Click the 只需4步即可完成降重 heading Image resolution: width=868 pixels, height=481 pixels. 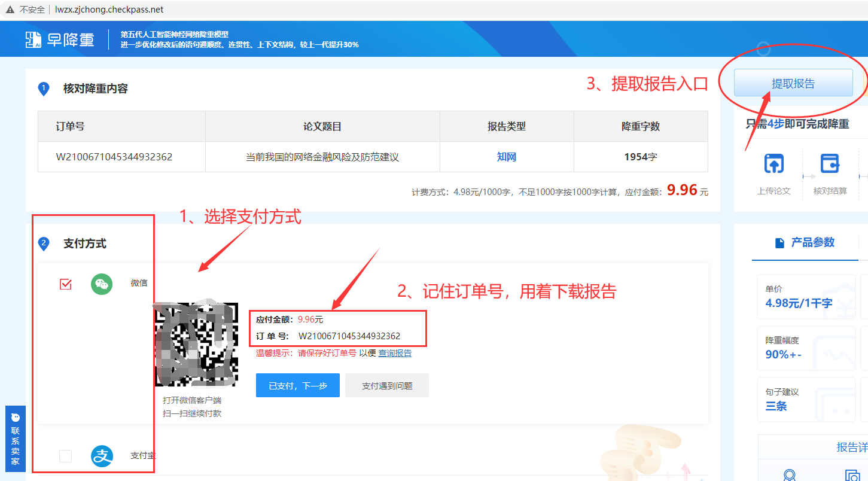tap(797, 124)
